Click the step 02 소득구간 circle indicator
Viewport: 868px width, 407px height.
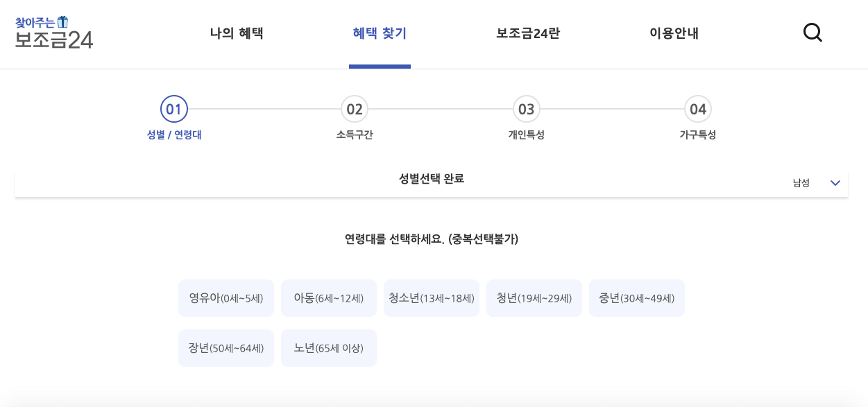(x=354, y=109)
